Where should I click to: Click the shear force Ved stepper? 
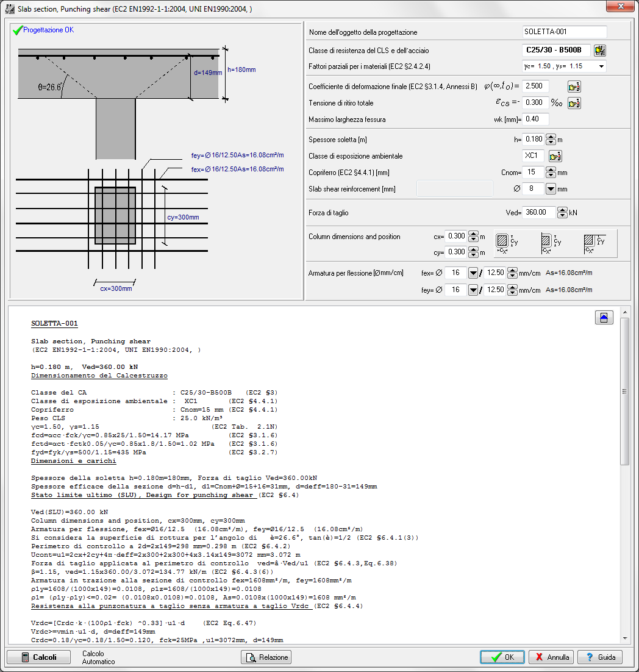[x=562, y=213]
